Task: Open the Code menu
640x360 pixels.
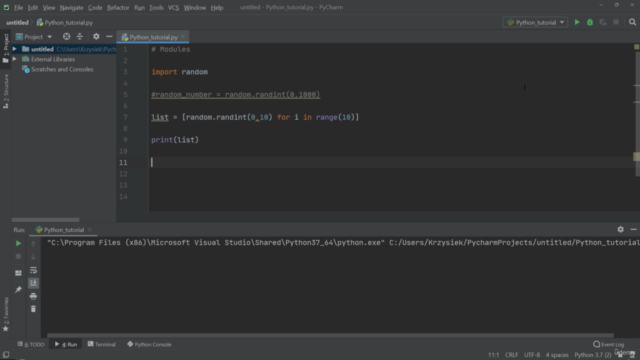Action: point(95,7)
